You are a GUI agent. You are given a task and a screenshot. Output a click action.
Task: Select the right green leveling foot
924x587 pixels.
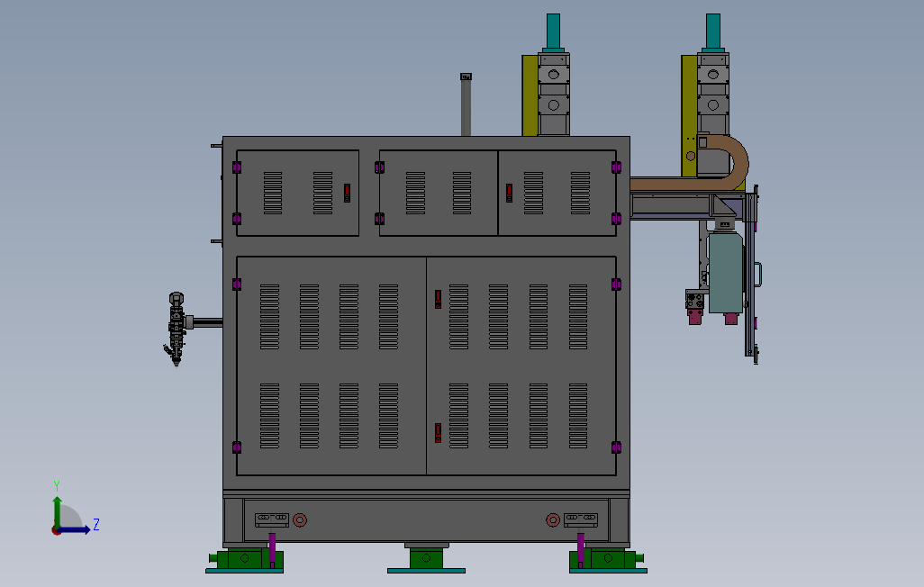pos(607,557)
